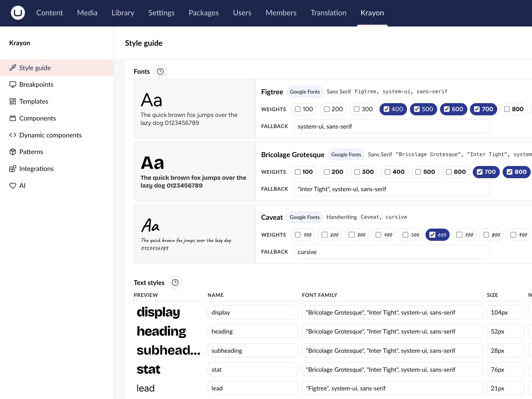Open the Fonts help icon

pyautogui.click(x=160, y=71)
